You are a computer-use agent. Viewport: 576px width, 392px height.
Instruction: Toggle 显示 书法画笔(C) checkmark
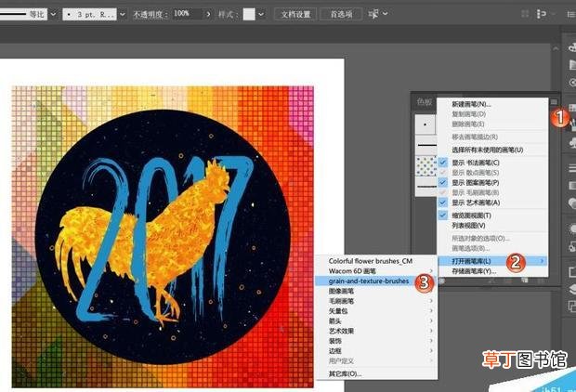coord(443,163)
